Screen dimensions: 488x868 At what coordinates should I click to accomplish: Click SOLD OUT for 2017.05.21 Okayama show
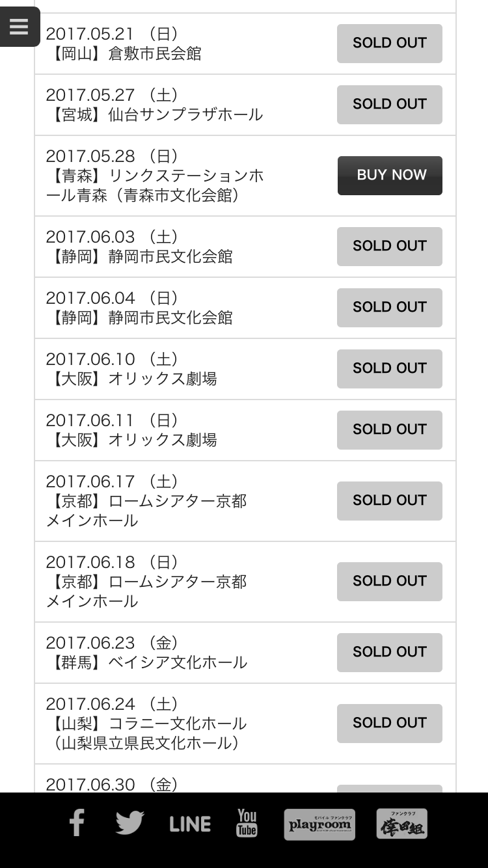click(390, 44)
